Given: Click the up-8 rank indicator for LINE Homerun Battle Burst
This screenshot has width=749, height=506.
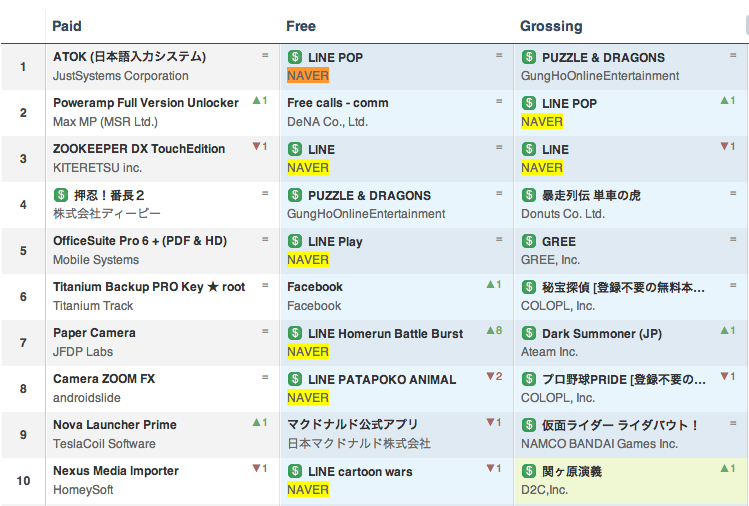Looking at the screenshot, I should [494, 330].
